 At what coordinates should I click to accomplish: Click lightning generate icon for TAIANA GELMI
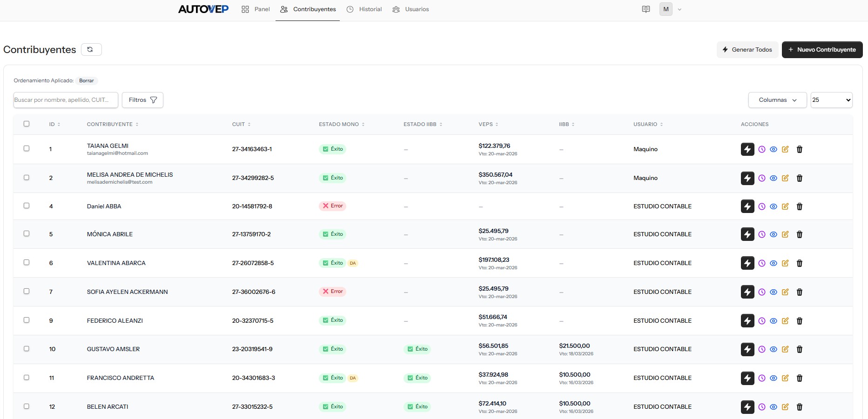(x=747, y=149)
